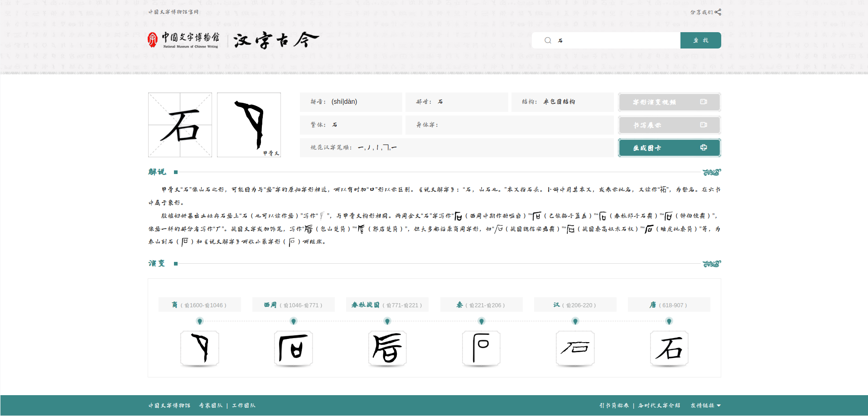The image size is (868, 416).
Task: Click the print icon on 生成图卡 button
Action: [704, 147]
